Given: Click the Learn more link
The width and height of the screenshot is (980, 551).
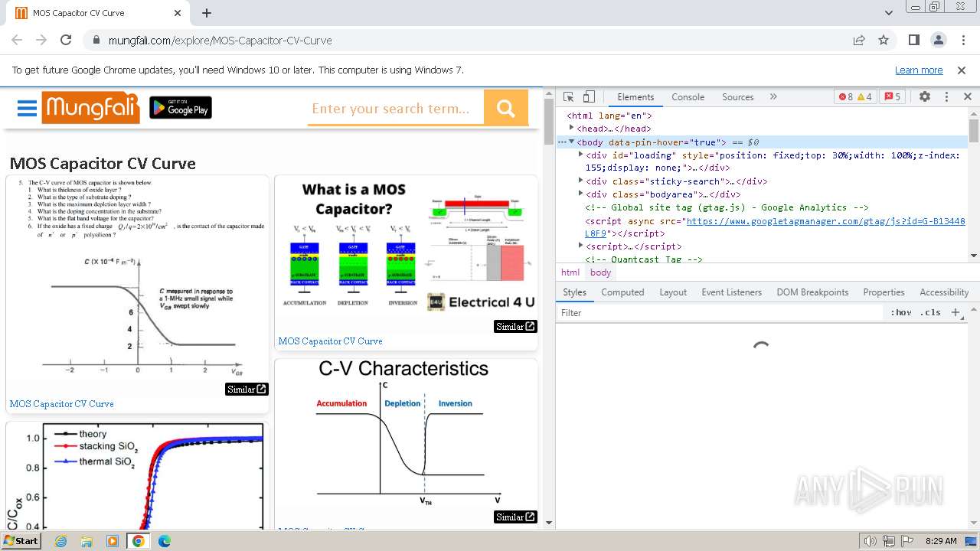Looking at the screenshot, I should point(919,70).
